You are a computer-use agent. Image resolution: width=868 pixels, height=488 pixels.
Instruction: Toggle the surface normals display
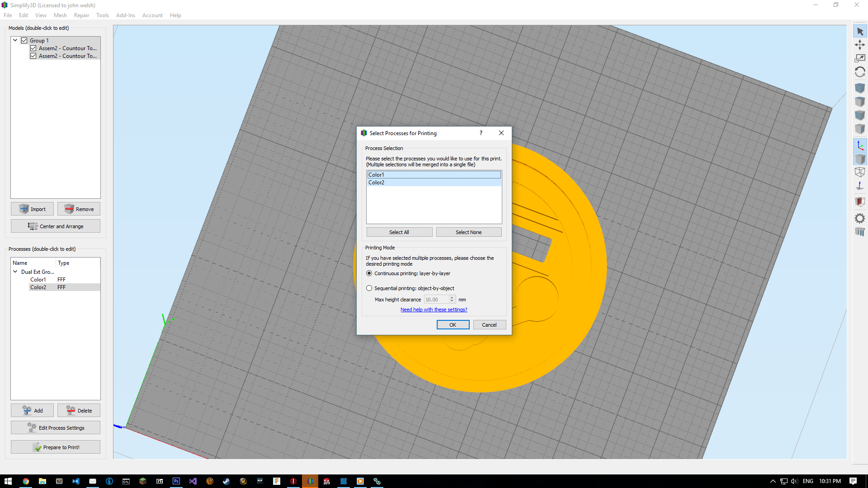pos(860,186)
